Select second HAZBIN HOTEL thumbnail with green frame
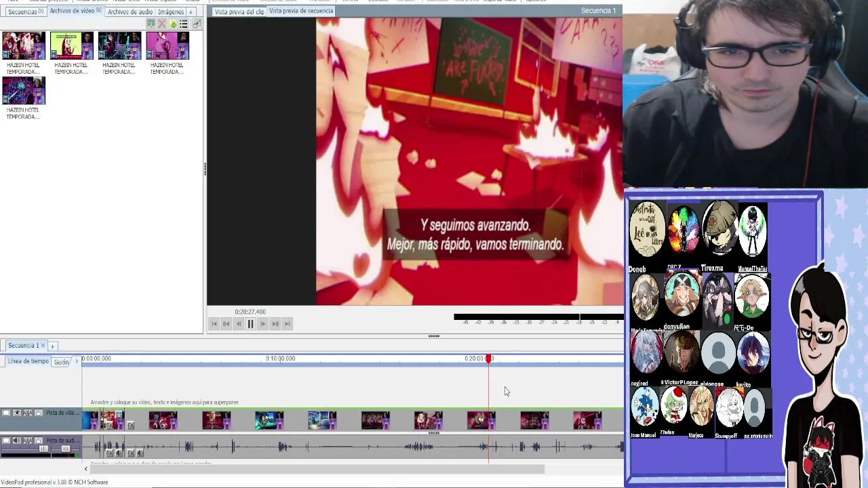Image resolution: width=868 pixels, height=488 pixels. tap(71, 45)
